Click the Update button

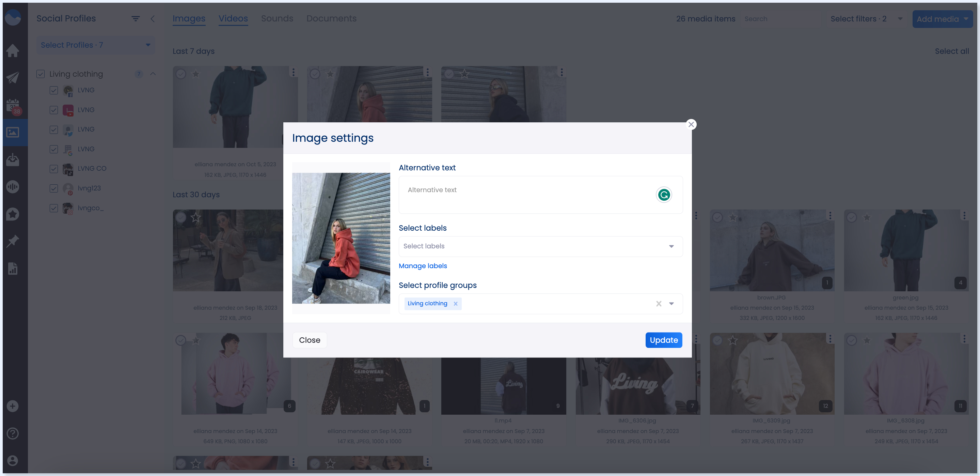click(x=663, y=340)
